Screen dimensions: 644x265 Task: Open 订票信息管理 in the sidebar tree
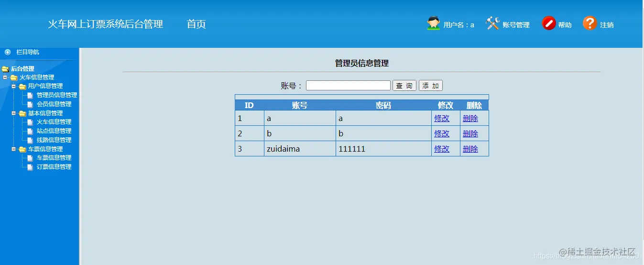tap(54, 167)
